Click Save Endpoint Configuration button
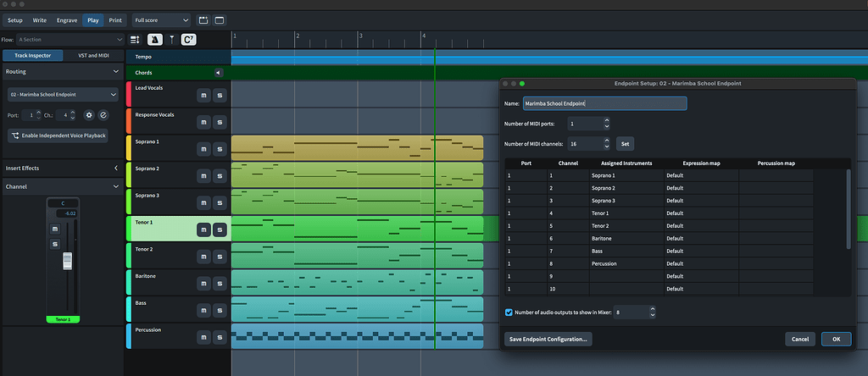Image resolution: width=868 pixels, height=376 pixels. (x=548, y=339)
